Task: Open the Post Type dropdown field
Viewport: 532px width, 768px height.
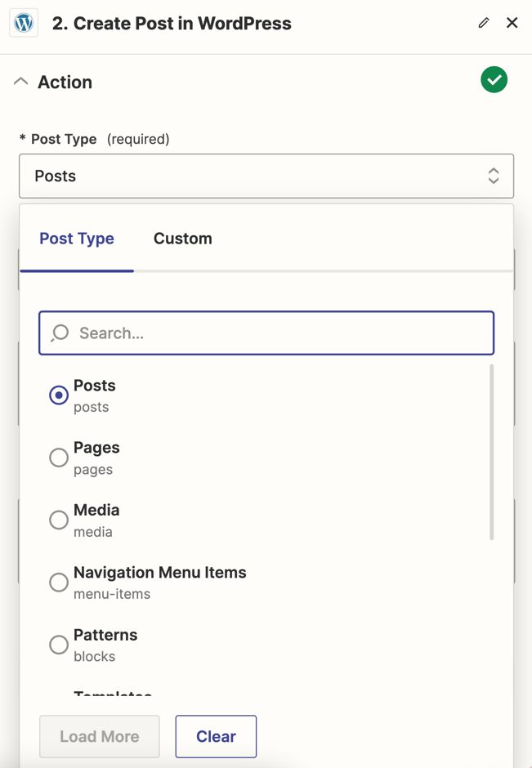Action: (253, 176)
